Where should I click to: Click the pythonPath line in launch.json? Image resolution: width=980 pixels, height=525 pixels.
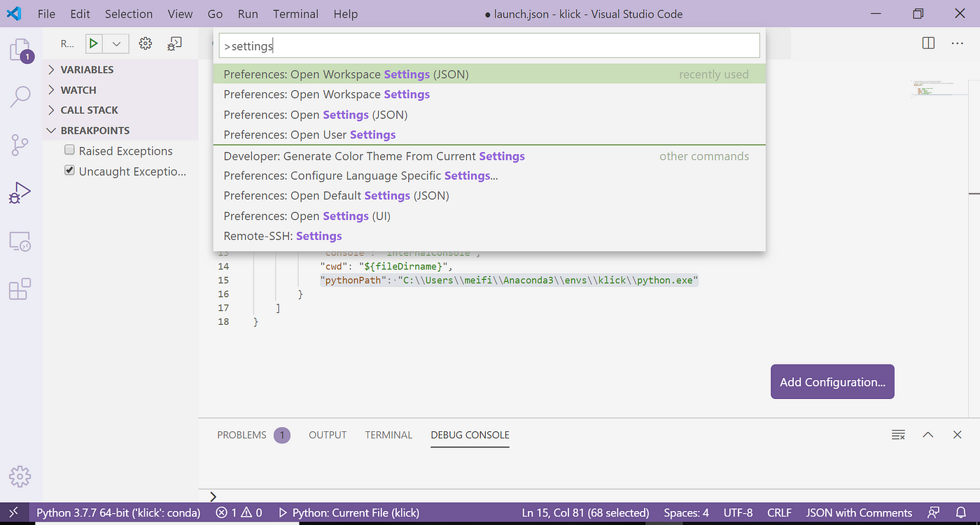(510, 280)
